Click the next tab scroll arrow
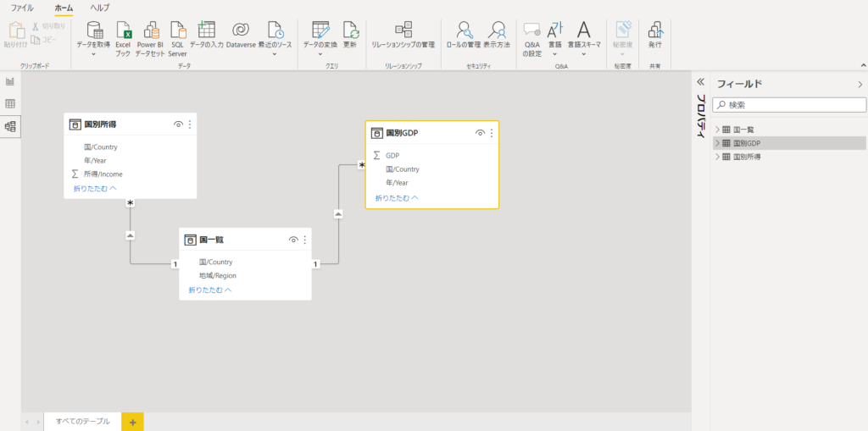The width and height of the screenshot is (868, 431). click(x=38, y=423)
